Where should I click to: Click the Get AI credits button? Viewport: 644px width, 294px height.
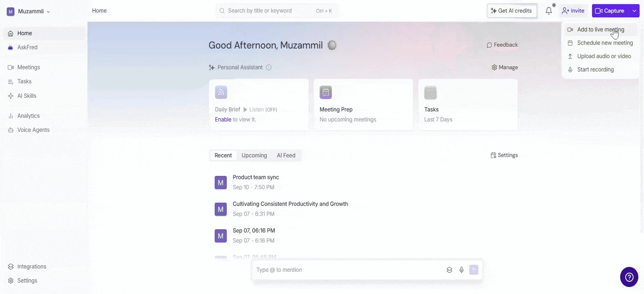pos(512,11)
